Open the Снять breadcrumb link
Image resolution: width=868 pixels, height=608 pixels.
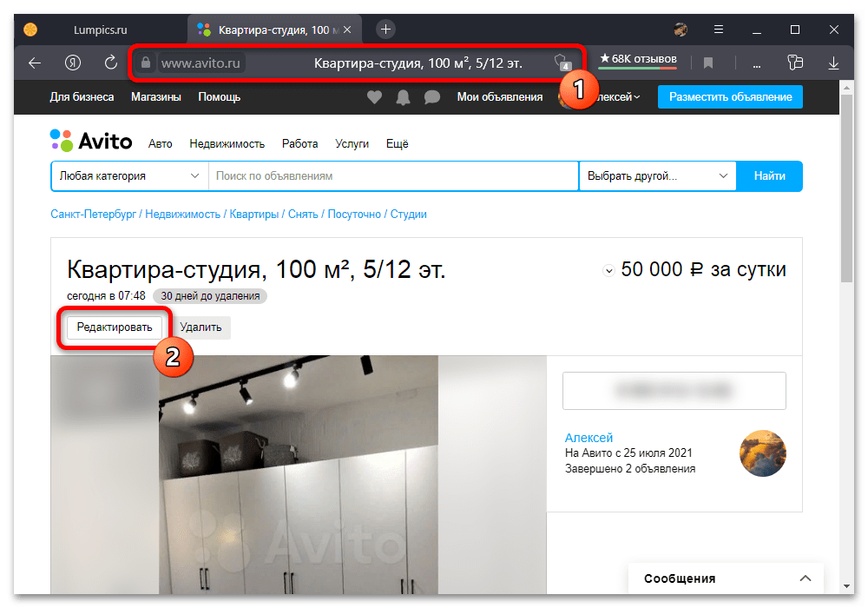point(303,215)
